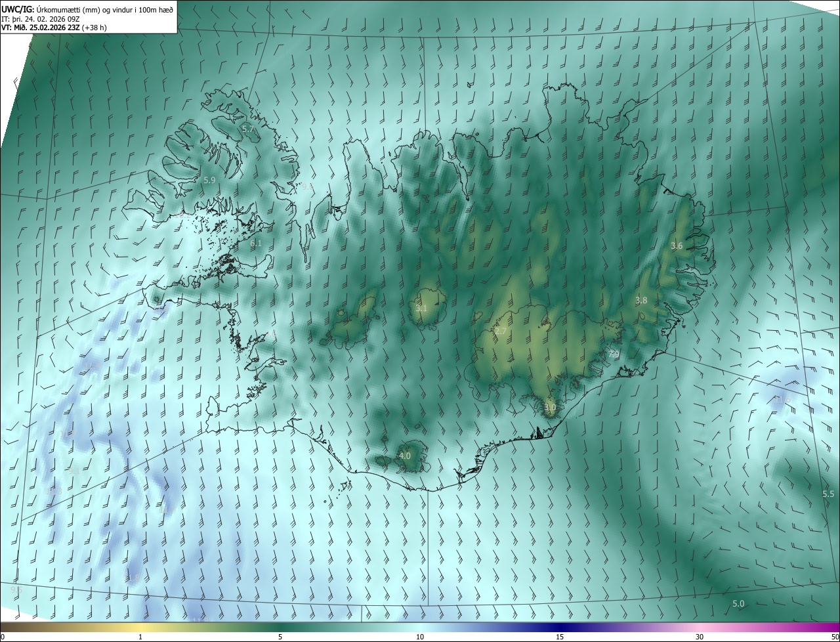Click the 50 tick on the color scale
Image resolution: width=840 pixels, height=642 pixels.
point(834,637)
